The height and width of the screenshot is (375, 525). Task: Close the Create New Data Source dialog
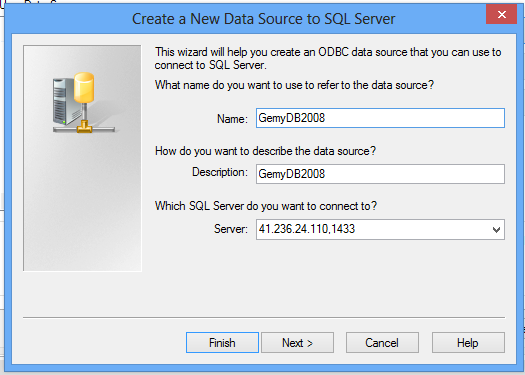click(502, 14)
